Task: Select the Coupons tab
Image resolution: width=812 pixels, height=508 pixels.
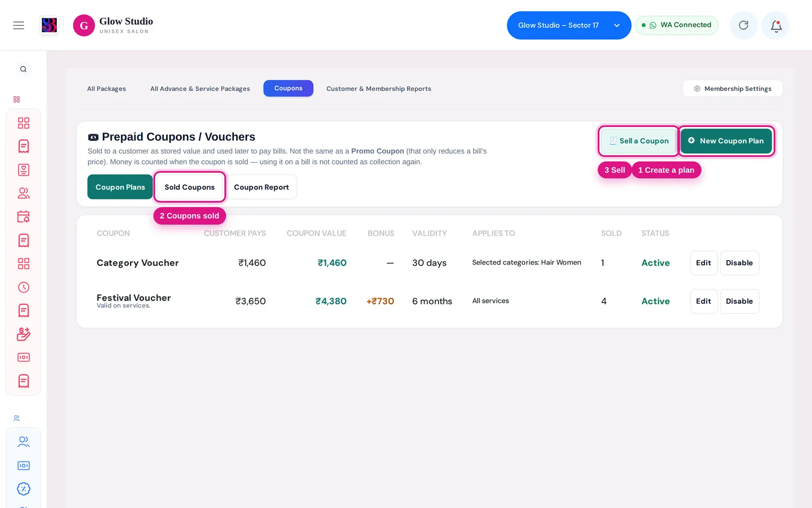Action: [288, 88]
